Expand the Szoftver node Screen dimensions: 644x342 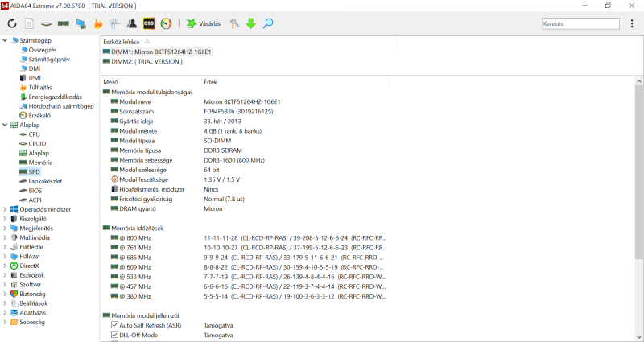(5, 285)
